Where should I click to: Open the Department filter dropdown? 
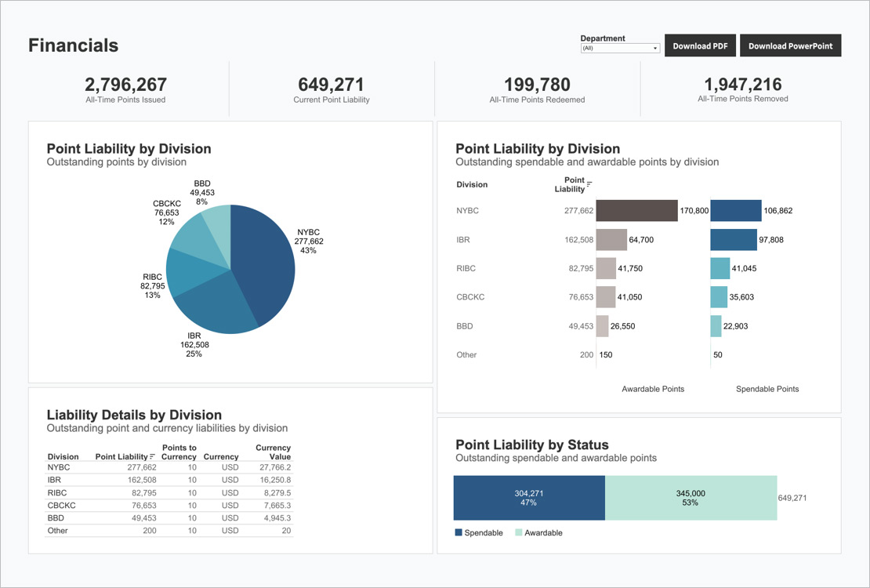[x=620, y=48]
